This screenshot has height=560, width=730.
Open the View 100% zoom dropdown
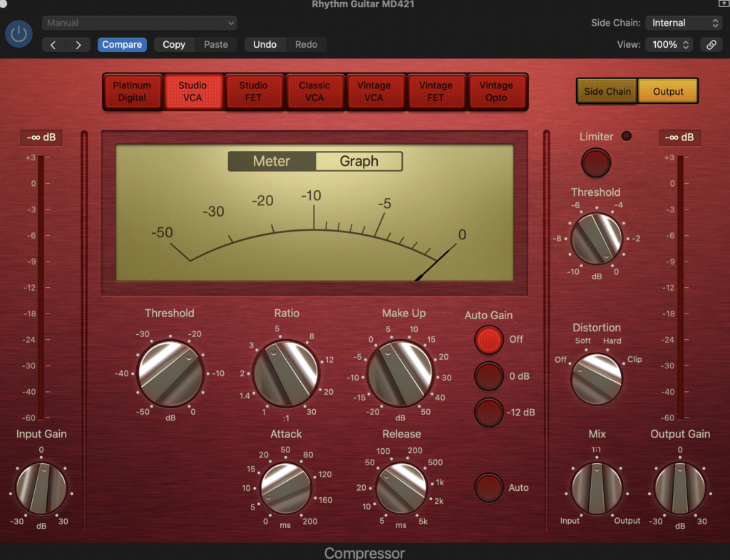pyautogui.click(x=668, y=44)
